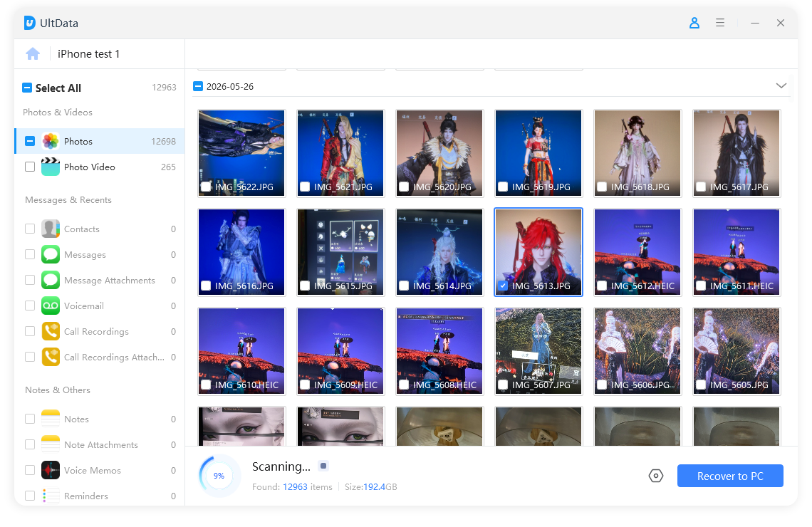Screen dimensions: 812x527
Task: Select the Call Recordings category
Action: [x=100, y=331]
